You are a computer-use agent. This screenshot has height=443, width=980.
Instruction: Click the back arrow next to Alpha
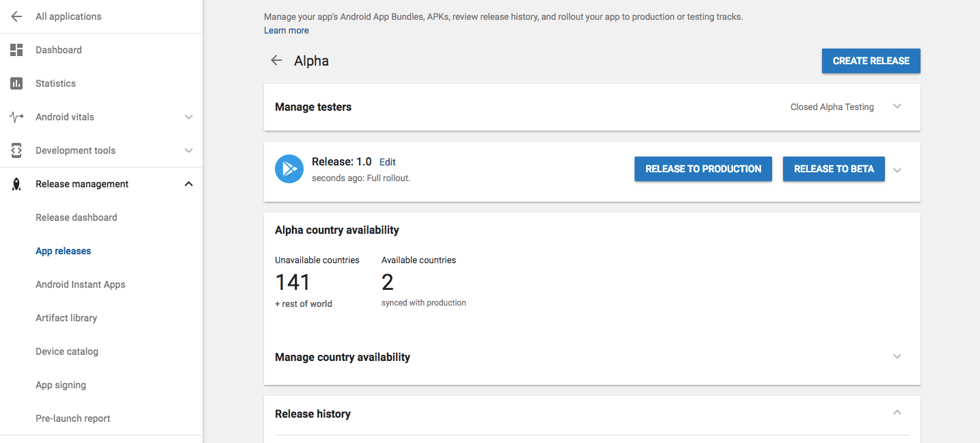pyautogui.click(x=276, y=61)
